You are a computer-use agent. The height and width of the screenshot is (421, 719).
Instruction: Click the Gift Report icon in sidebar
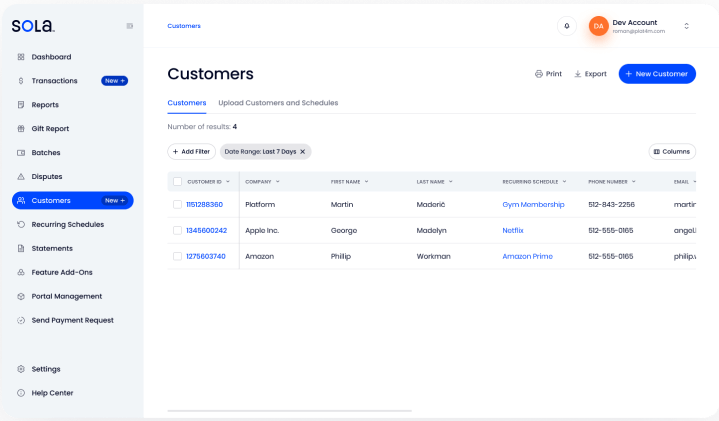coord(21,129)
